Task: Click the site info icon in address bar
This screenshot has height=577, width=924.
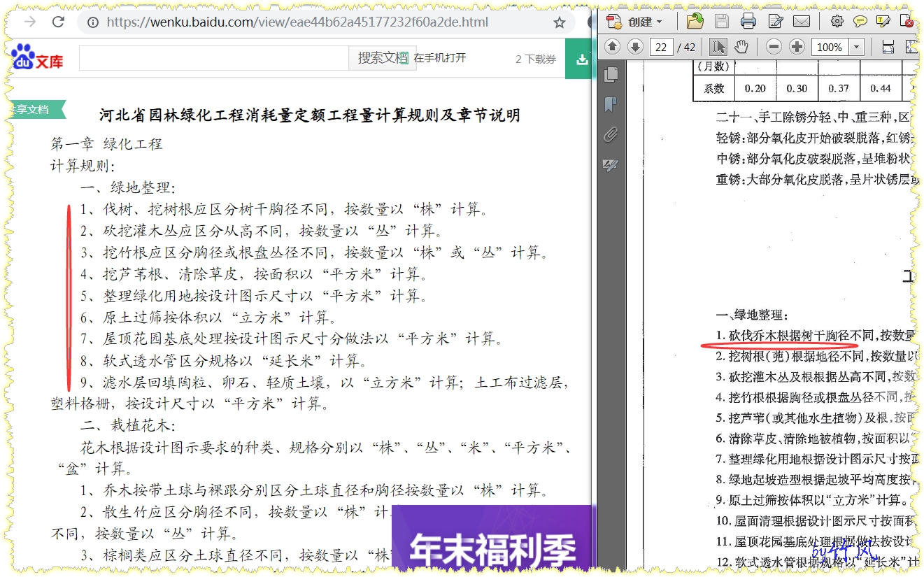Action: (x=92, y=22)
